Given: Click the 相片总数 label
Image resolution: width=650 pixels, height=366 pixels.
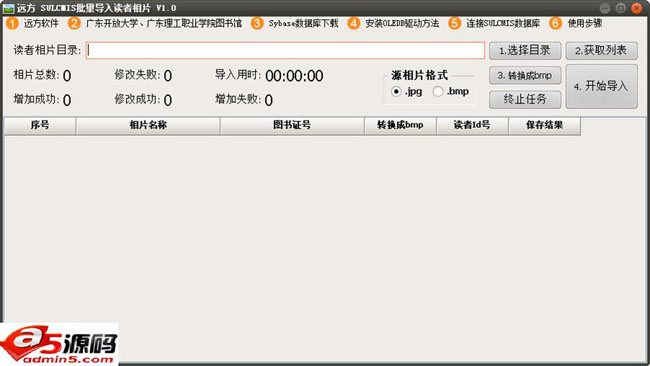Looking at the screenshot, I should click(x=36, y=75).
